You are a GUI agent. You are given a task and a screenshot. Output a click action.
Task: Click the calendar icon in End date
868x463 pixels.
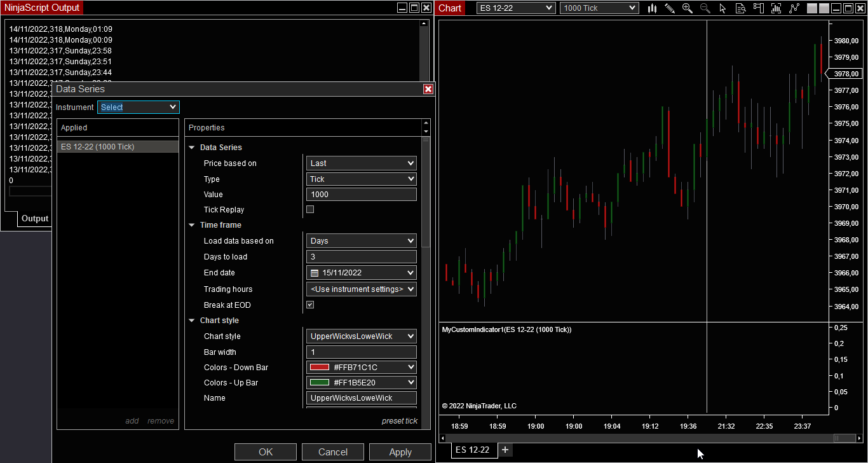pos(315,273)
